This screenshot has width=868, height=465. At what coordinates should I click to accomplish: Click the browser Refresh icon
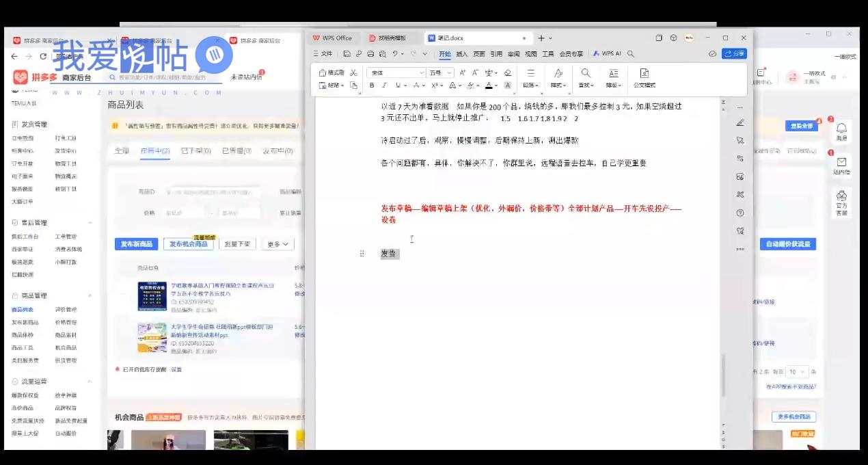pos(42,56)
